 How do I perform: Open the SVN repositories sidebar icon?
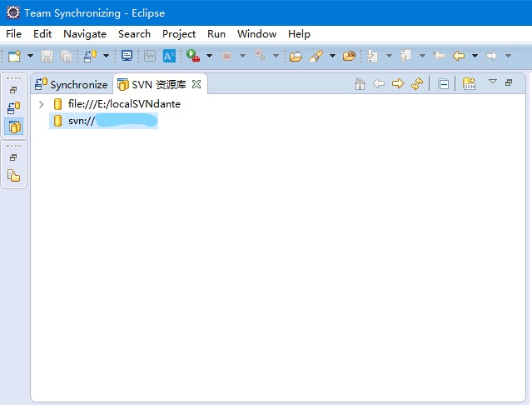click(x=14, y=127)
